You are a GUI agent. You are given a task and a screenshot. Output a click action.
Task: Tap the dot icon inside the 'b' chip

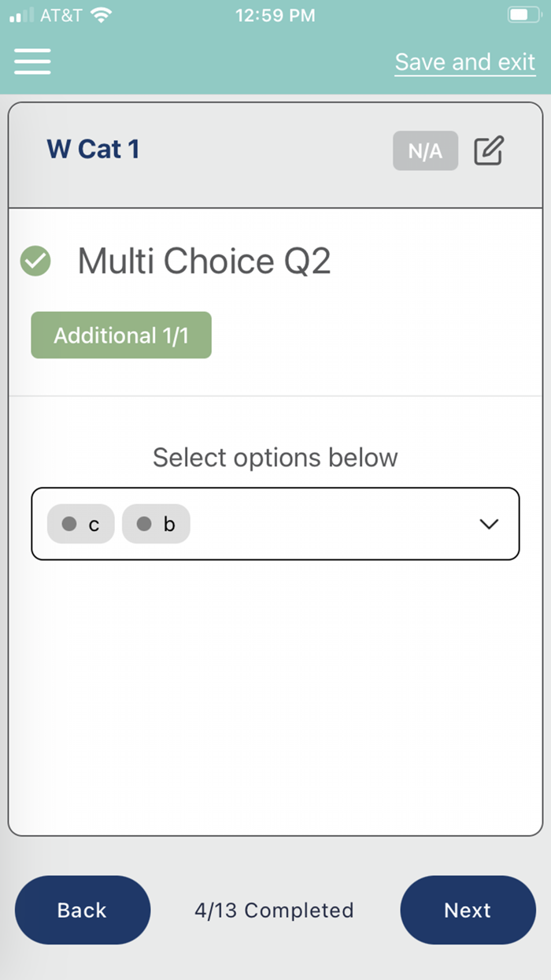(x=144, y=523)
